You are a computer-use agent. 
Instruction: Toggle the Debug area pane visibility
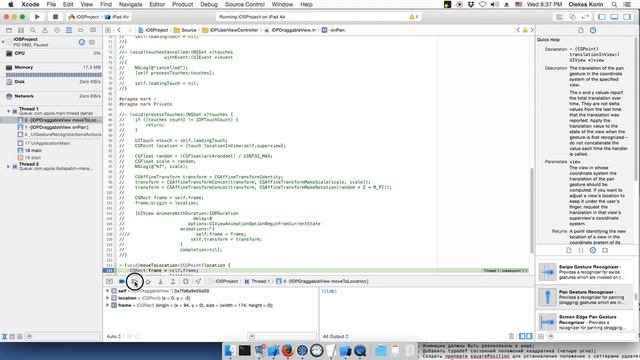[x=614, y=17]
